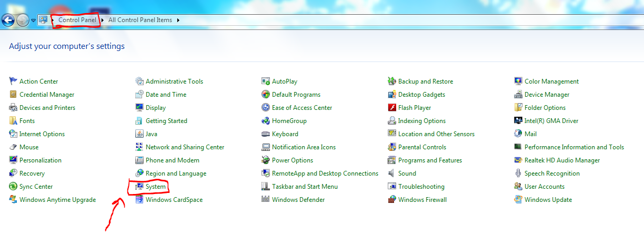Click the Color Management icon
The image size is (644, 235).
click(x=518, y=81)
